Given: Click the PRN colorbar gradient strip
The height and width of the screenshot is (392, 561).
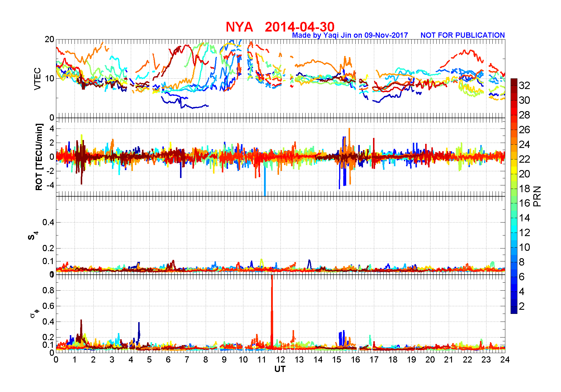Looking at the screenshot, I should pos(514,196).
